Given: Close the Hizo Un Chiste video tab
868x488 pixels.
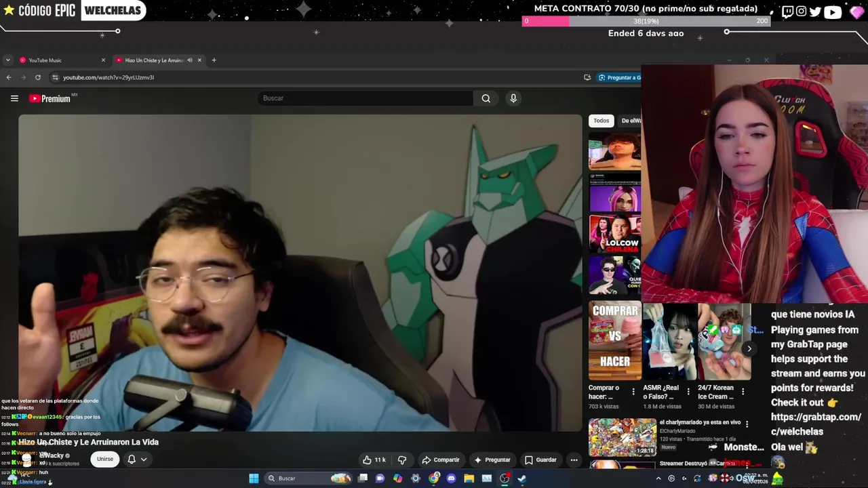Looking at the screenshot, I should tap(199, 60).
